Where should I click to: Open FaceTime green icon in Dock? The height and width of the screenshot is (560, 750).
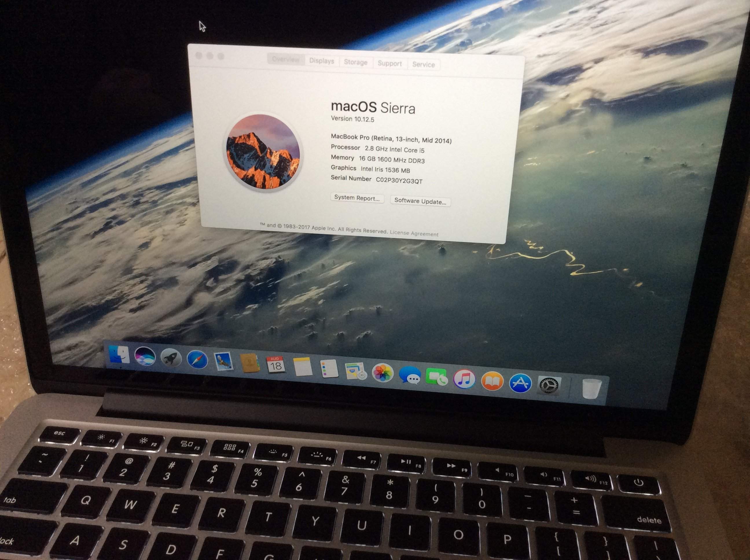click(x=437, y=377)
